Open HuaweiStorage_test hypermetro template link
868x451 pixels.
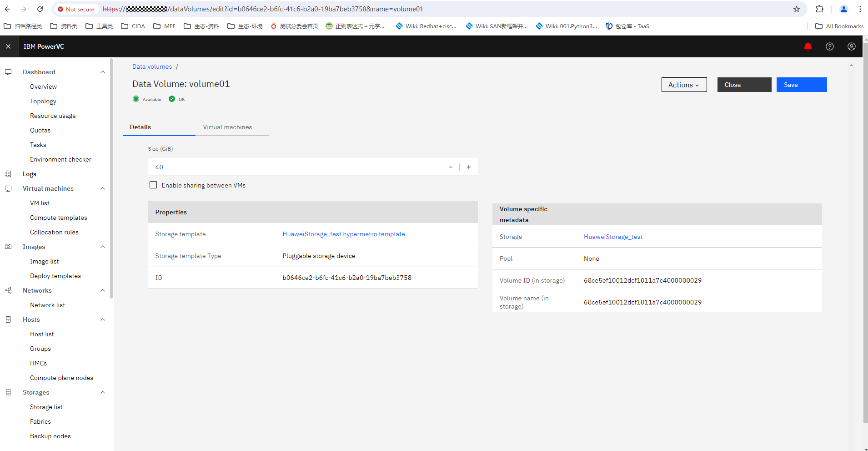pos(343,234)
